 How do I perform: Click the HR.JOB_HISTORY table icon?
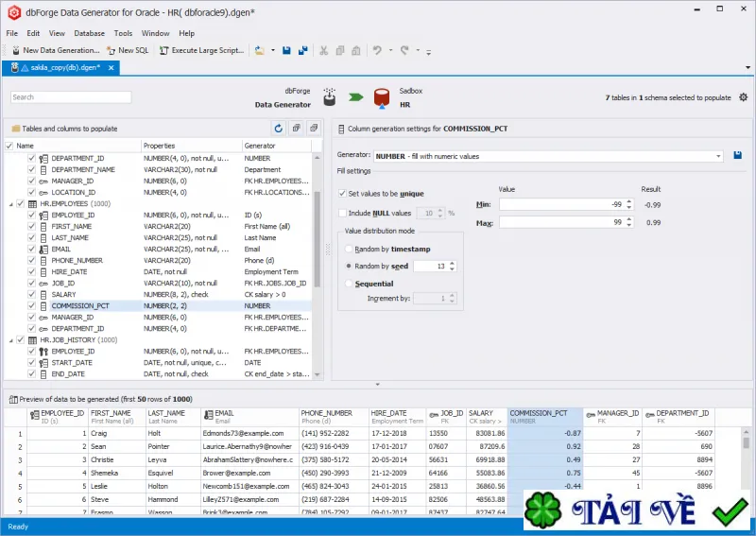tap(32, 339)
